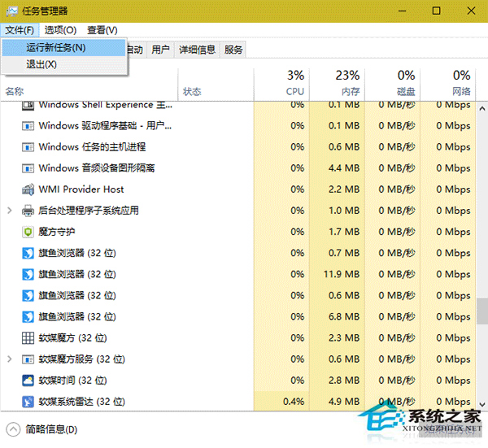Select the 软媒时间 (32 位) process name
Image resolution: width=488 pixels, height=448 pixels.
pyautogui.click(x=72, y=381)
